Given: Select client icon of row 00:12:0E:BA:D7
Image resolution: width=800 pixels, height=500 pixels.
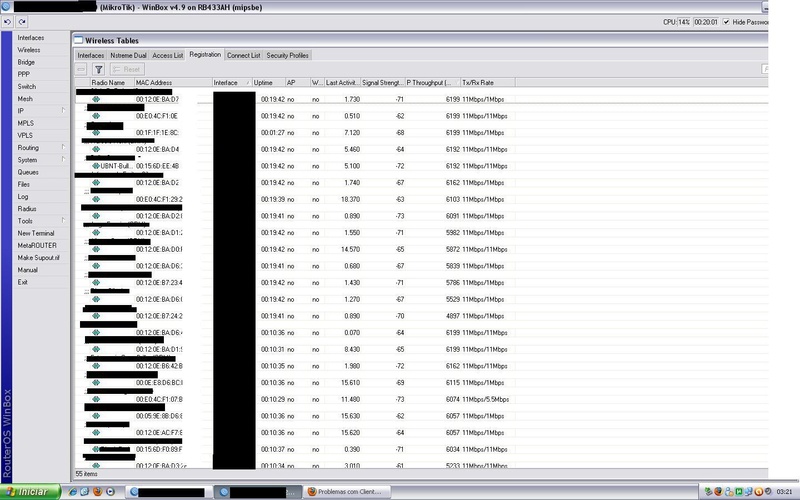Looking at the screenshot, I should [96, 99].
